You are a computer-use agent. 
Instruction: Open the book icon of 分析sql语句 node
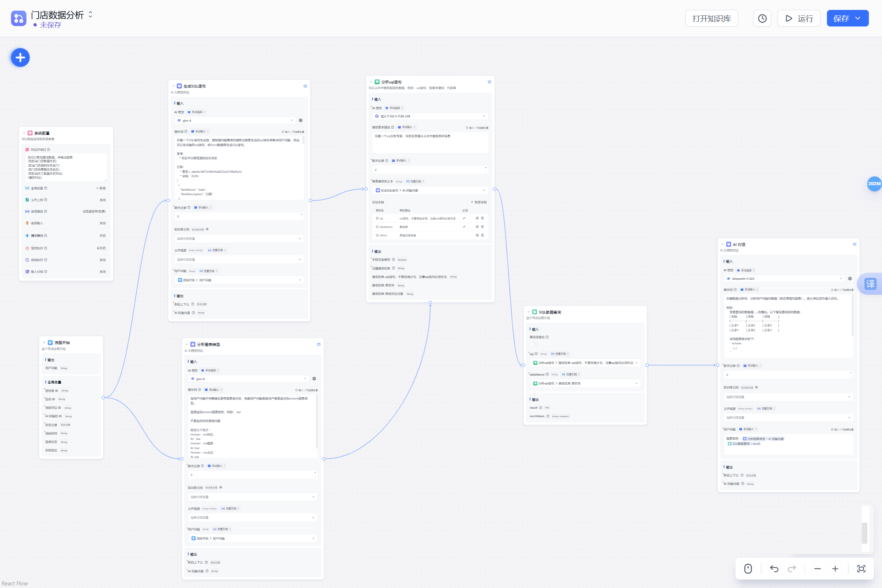tap(490, 82)
